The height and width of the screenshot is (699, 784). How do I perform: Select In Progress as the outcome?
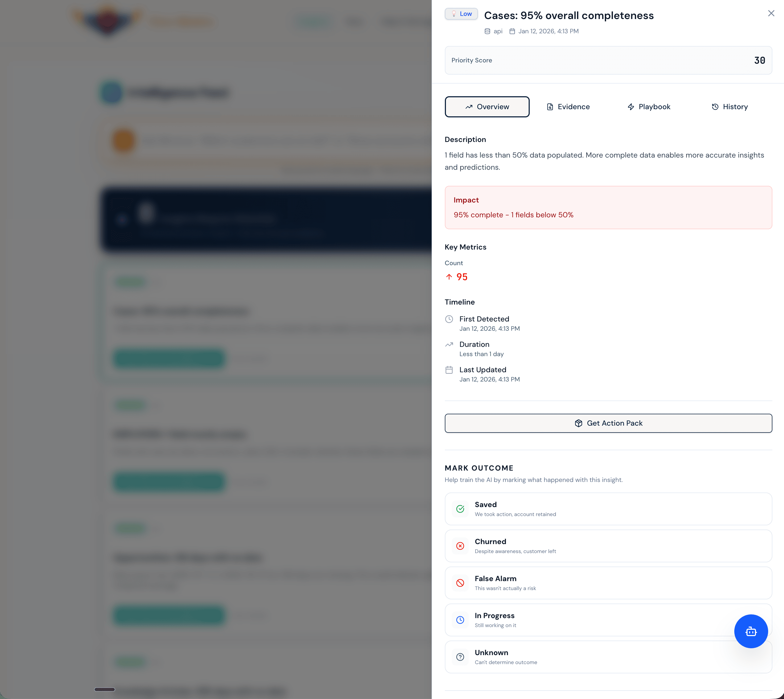coord(608,619)
